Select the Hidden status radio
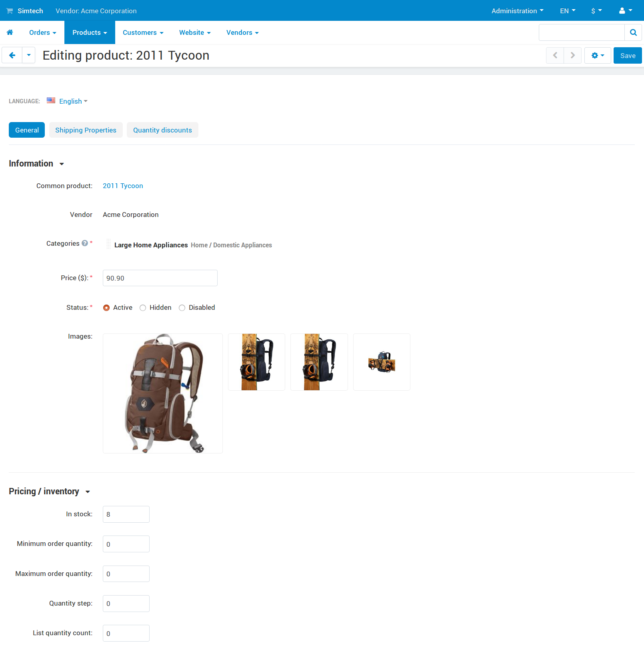 [143, 308]
